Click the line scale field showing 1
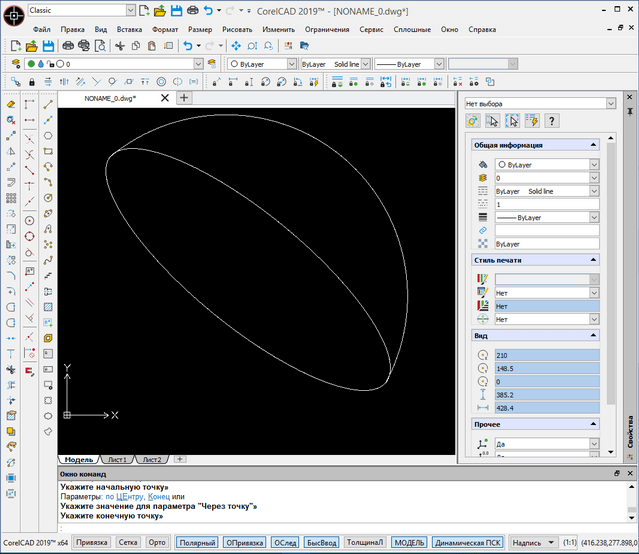The height and width of the screenshot is (554, 639). click(x=545, y=203)
